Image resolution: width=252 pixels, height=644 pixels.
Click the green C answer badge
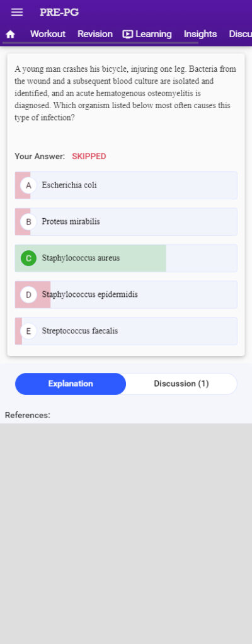[x=28, y=258]
